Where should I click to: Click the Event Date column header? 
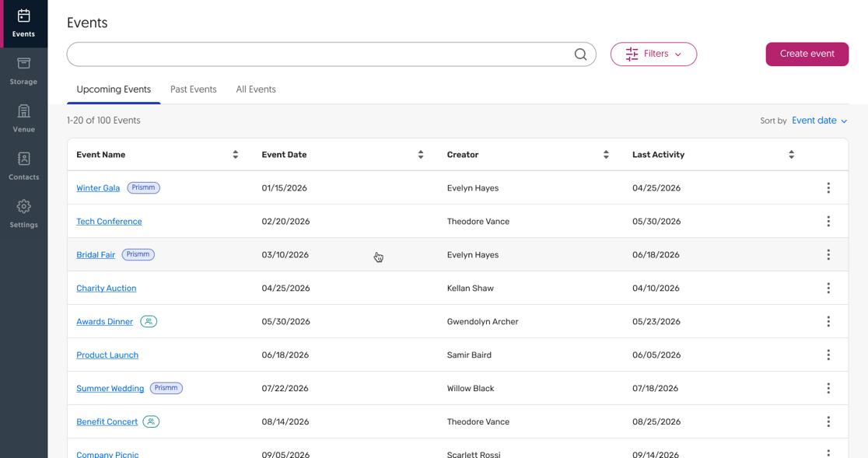pyautogui.click(x=284, y=155)
